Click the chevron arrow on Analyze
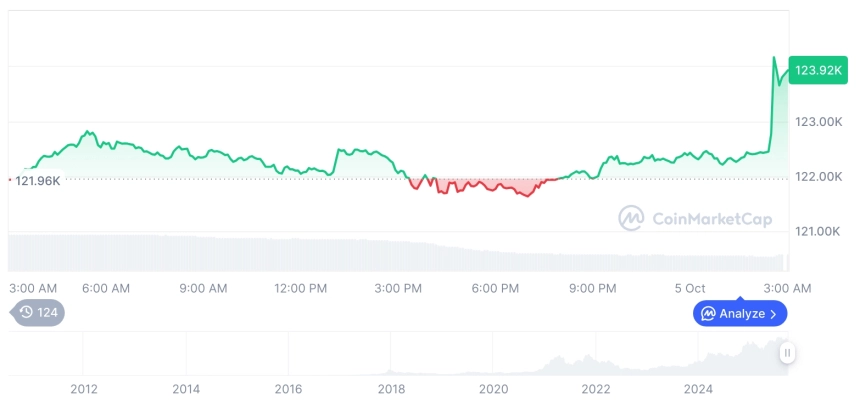 point(773,314)
